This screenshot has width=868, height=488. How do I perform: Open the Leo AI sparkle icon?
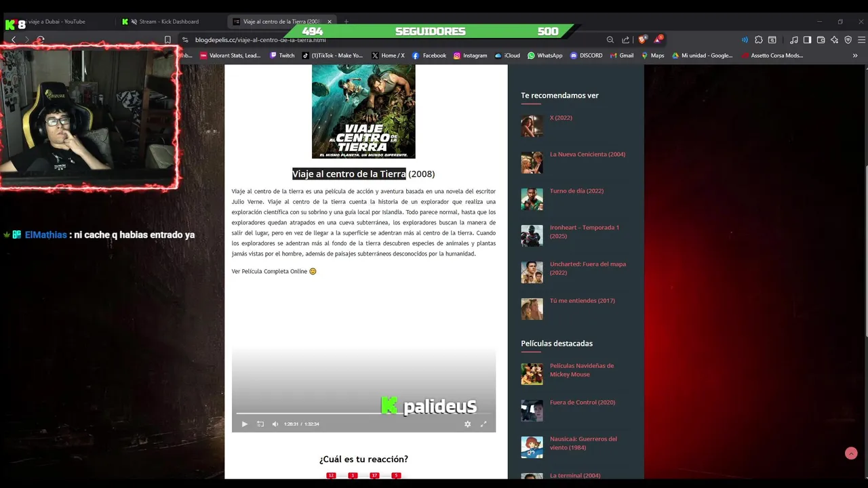coord(834,40)
